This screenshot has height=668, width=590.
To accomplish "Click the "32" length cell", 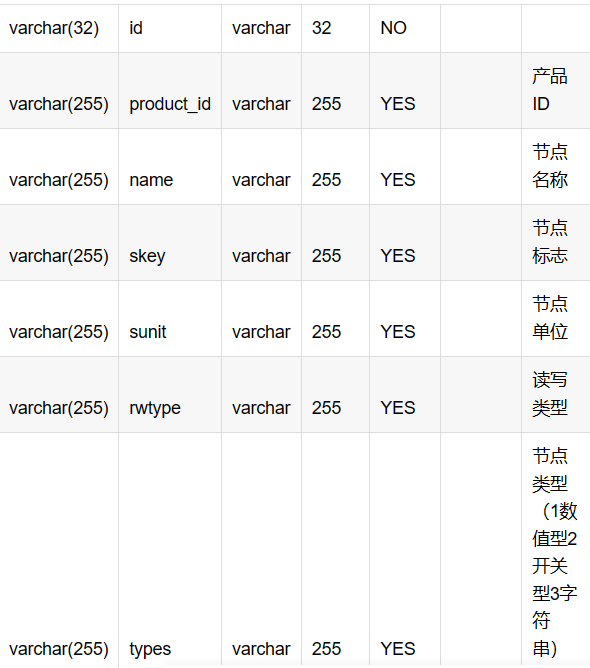I will 335,29.
